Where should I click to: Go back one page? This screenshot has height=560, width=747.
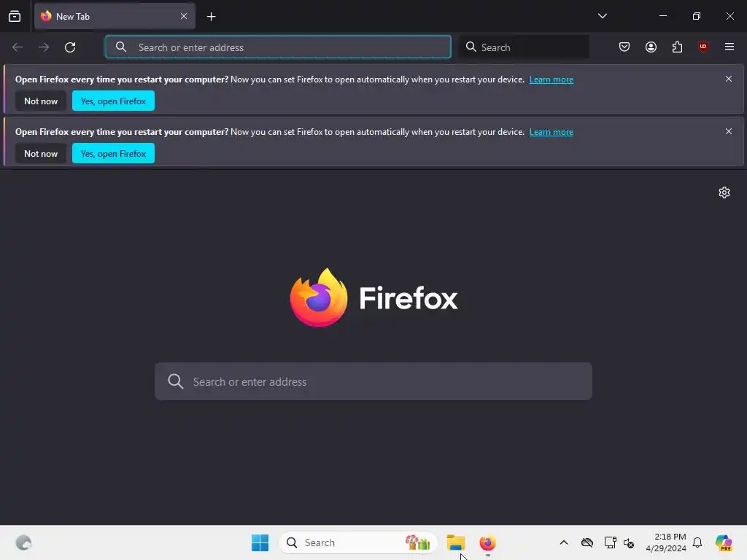(18, 47)
